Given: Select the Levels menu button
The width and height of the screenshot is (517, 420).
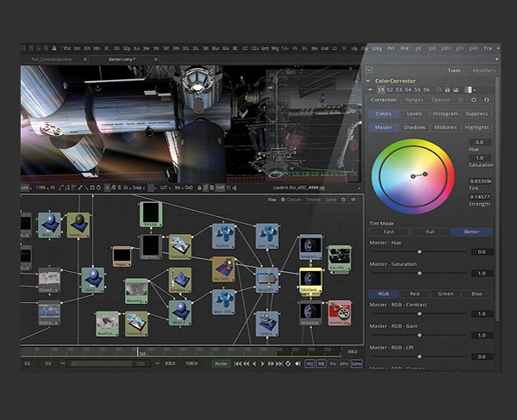Looking at the screenshot, I should point(414,114).
